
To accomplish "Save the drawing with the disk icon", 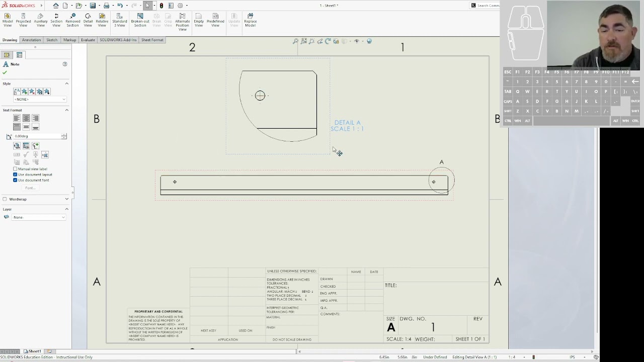I will 93,6.
